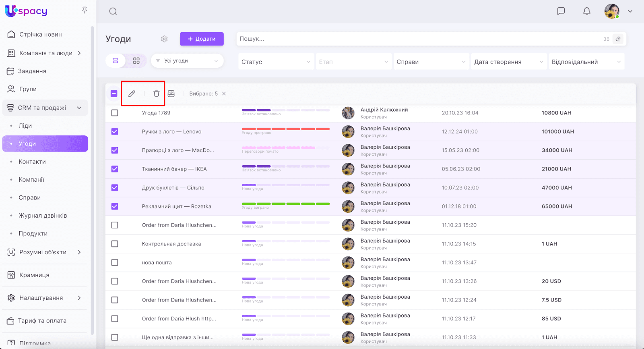Clear search with the eraser icon
This screenshot has width=644, height=349.
point(618,39)
